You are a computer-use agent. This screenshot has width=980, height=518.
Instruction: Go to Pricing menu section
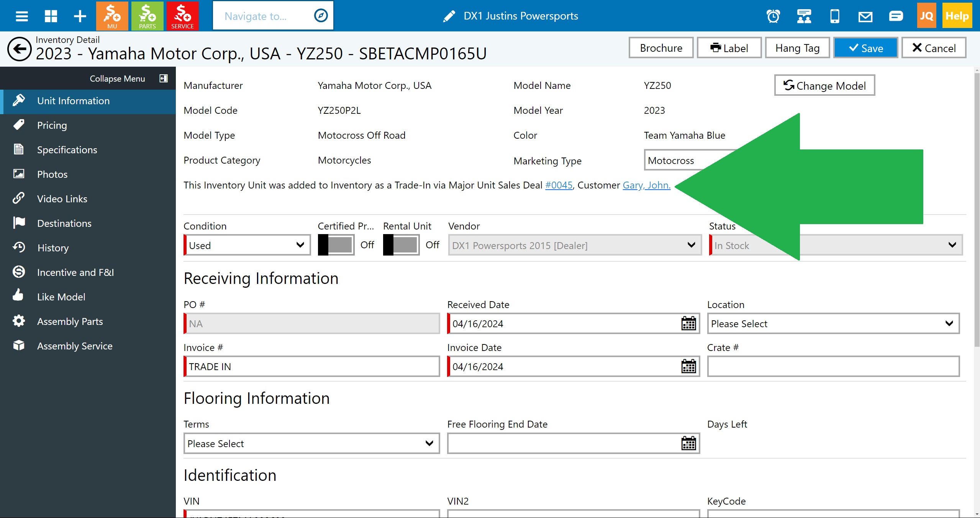[x=52, y=125]
